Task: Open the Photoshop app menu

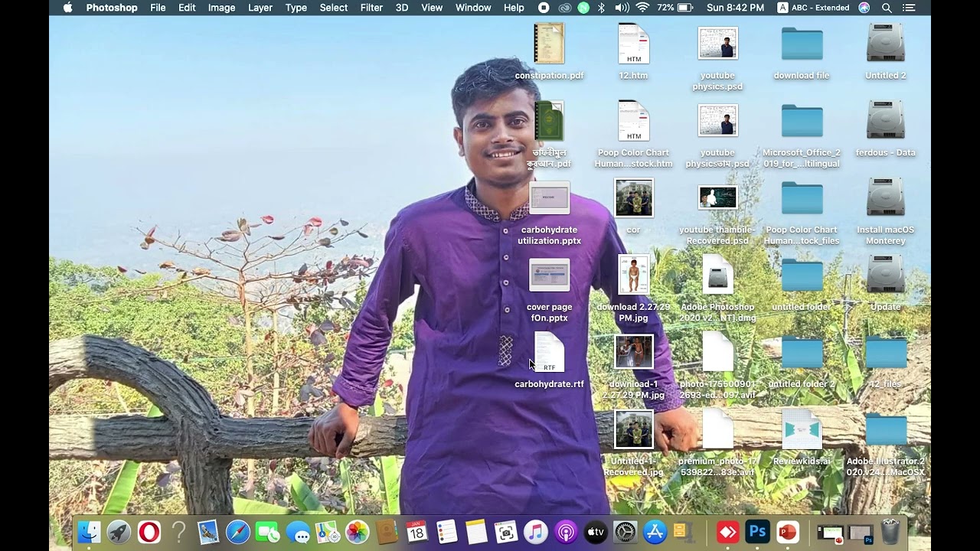Action: tap(112, 8)
